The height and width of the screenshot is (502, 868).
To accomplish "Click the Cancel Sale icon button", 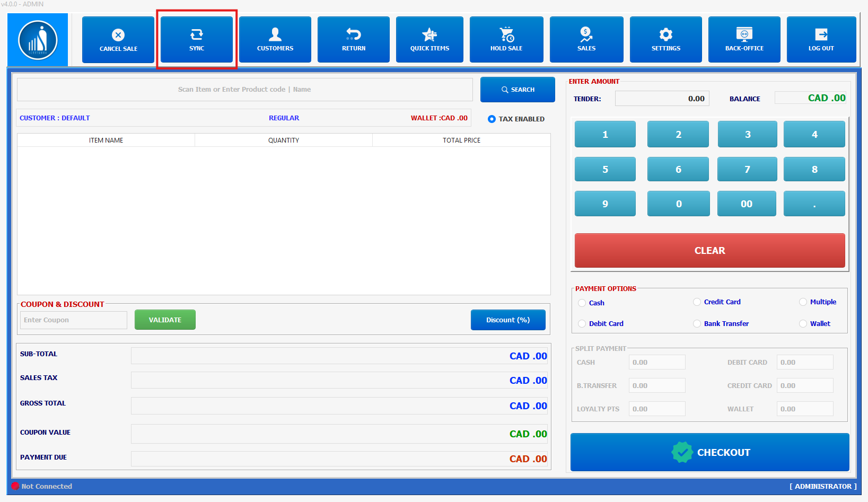I will (x=118, y=40).
